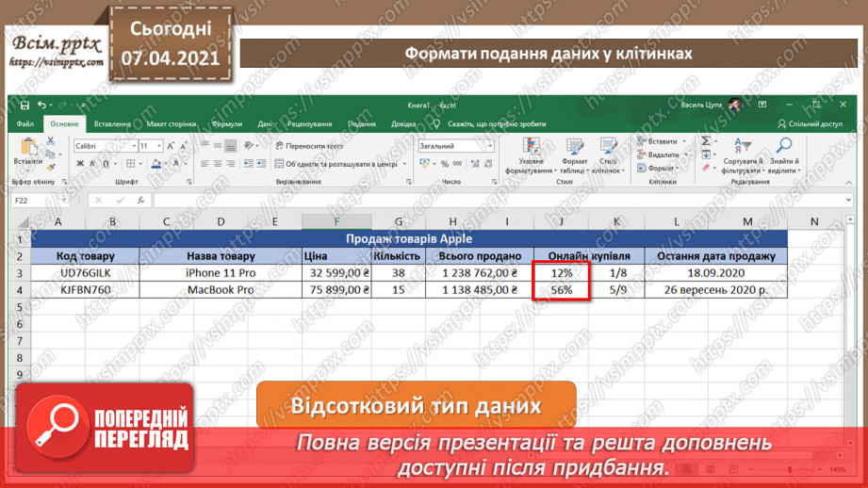Image resolution: width=868 pixels, height=488 pixels.
Task: Click the Orientation text angle icon
Action: [x=249, y=145]
